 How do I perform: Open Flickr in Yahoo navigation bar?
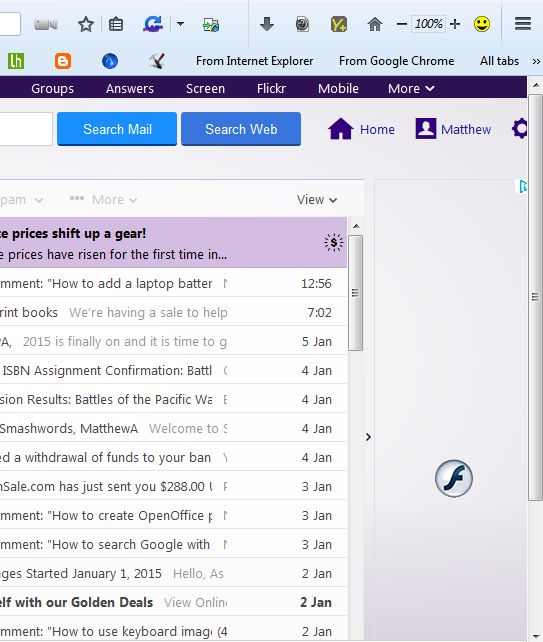click(271, 88)
